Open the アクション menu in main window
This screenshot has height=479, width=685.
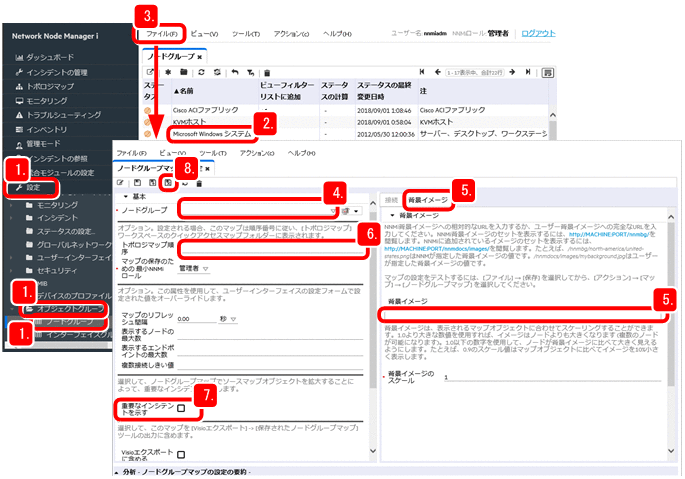(x=291, y=34)
